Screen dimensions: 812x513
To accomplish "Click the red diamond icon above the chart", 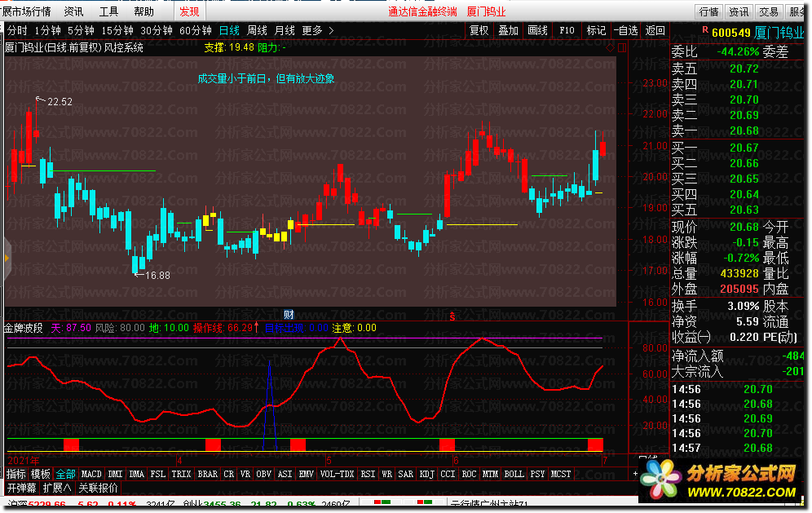I will (x=610, y=47).
